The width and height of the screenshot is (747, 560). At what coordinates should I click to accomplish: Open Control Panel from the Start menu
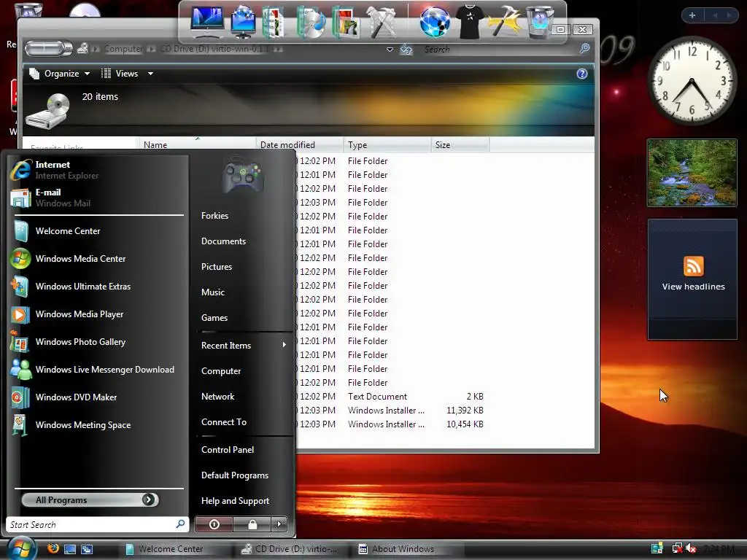[228, 450]
